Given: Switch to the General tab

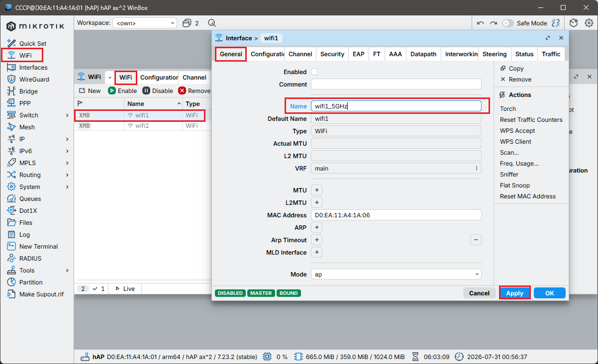Looking at the screenshot, I should 231,54.
